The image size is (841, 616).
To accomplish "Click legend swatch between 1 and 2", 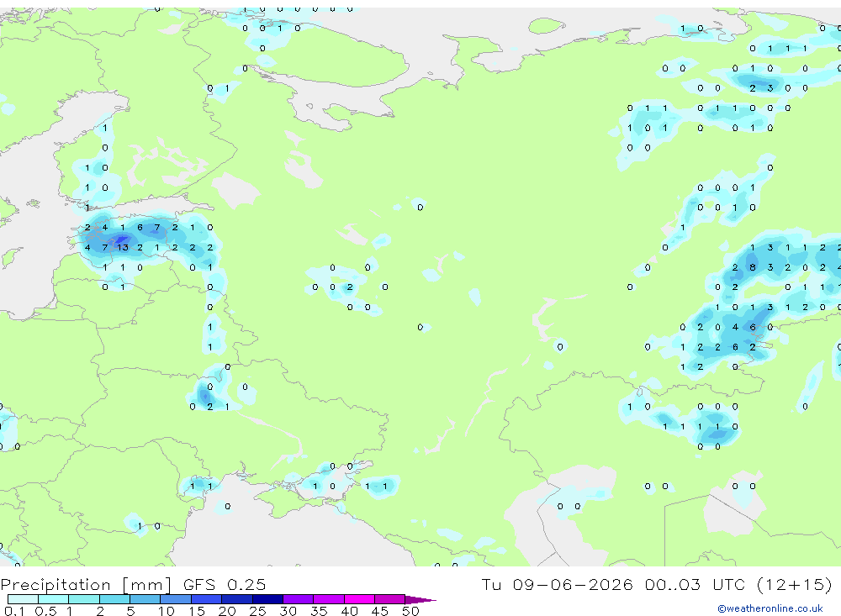I will [x=83, y=599].
